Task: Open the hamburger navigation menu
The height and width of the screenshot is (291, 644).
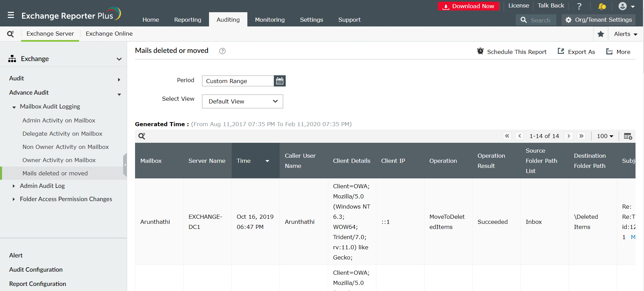Action: point(11,15)
